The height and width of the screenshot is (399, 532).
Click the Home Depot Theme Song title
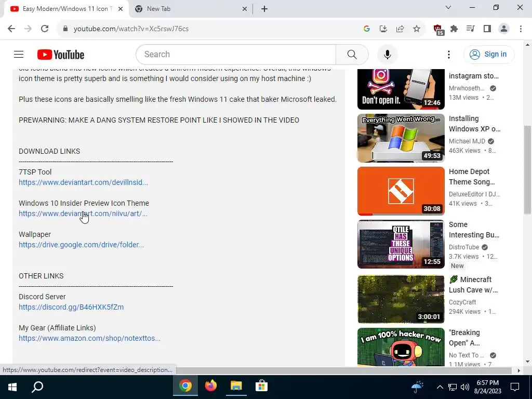coord(472,177)
